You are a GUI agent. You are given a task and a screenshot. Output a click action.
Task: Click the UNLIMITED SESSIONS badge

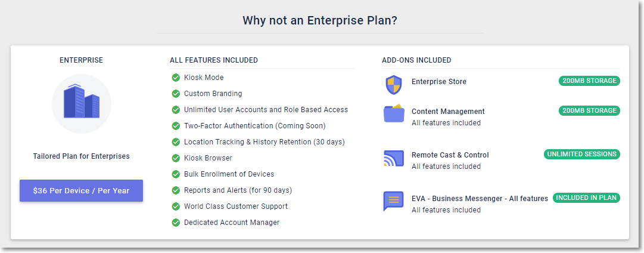point(581,155)
